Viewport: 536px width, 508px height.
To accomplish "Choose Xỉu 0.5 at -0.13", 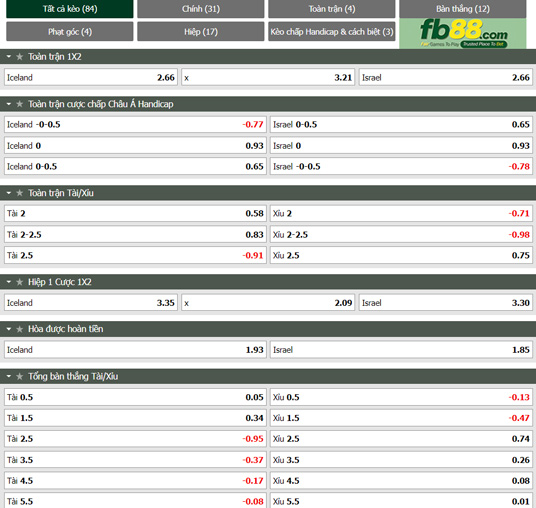I will pos(401,397).
